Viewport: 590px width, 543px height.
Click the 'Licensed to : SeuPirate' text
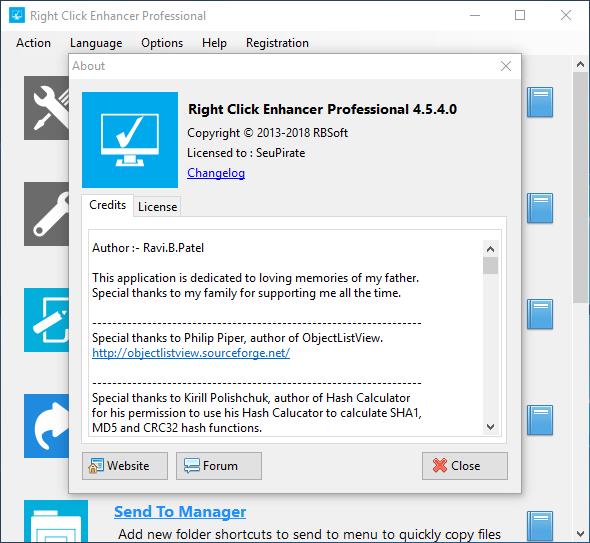pyautogui.click(x=246, y=153)
